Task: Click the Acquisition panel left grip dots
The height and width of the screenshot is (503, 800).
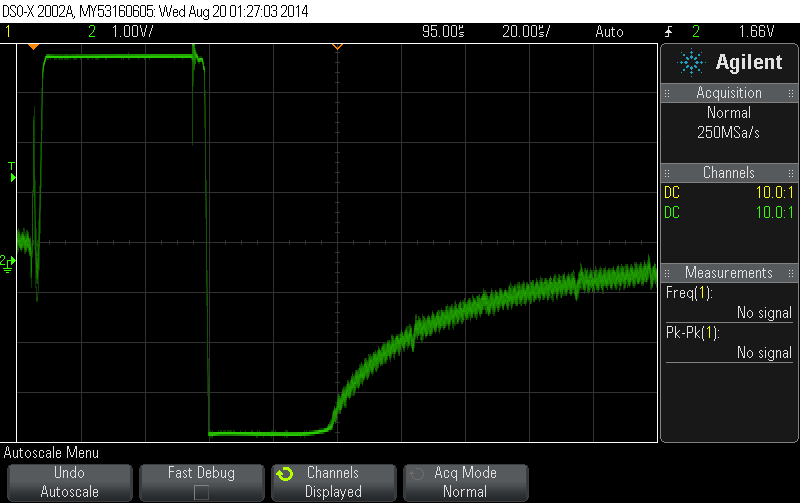Action: point(667,93)
